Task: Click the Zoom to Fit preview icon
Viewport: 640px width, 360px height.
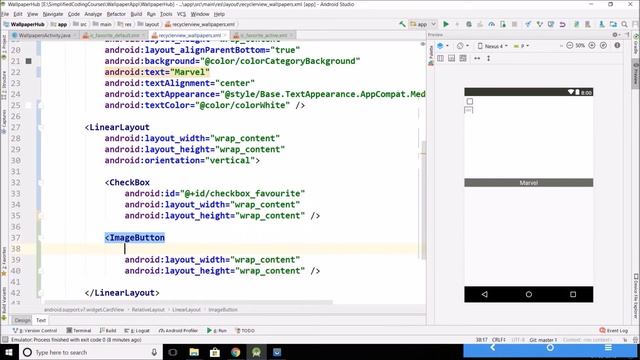Action: [x=603, y=46]
